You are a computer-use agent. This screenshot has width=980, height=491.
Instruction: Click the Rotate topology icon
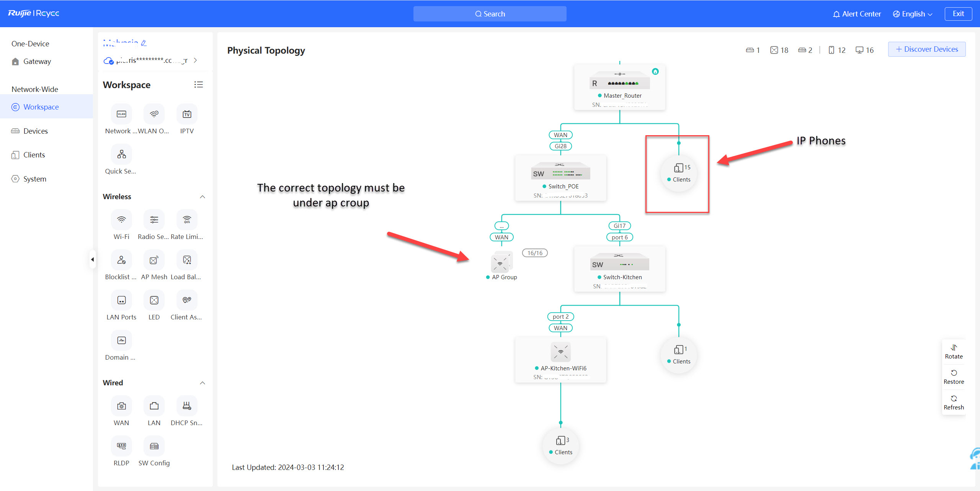(954, 348)
